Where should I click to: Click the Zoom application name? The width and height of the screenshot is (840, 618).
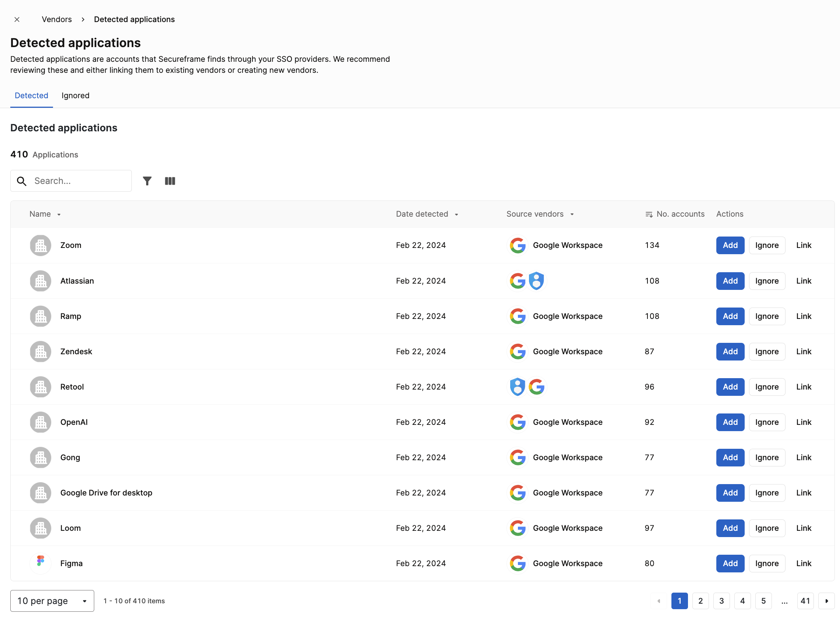tap(71, 245)
